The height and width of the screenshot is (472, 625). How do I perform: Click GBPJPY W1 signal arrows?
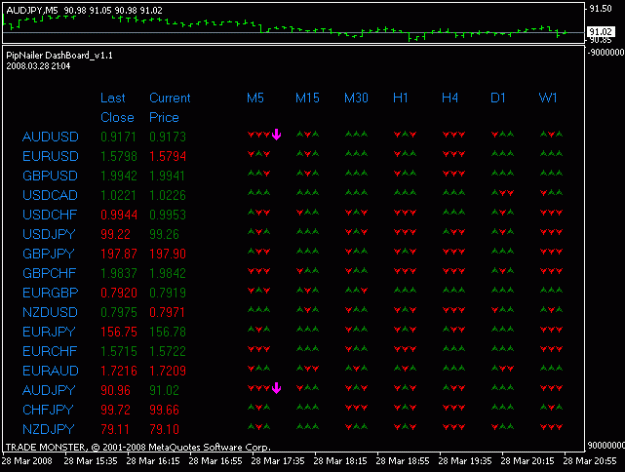click(551, 251)
